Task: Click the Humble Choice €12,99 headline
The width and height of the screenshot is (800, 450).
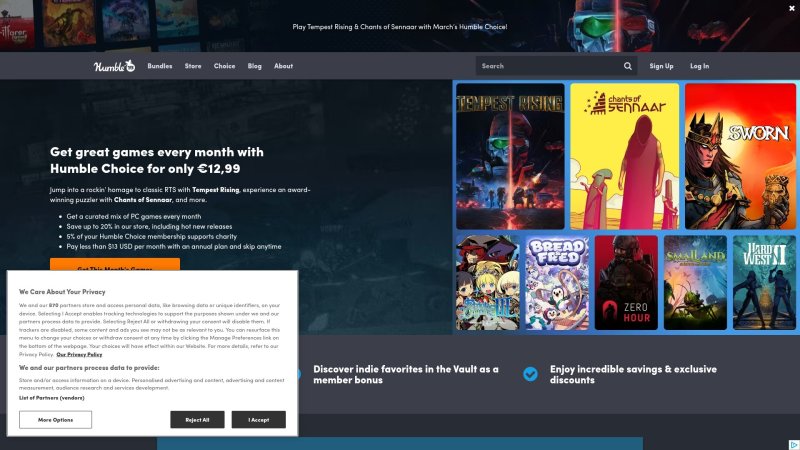Action: click(x=157, y=160)
